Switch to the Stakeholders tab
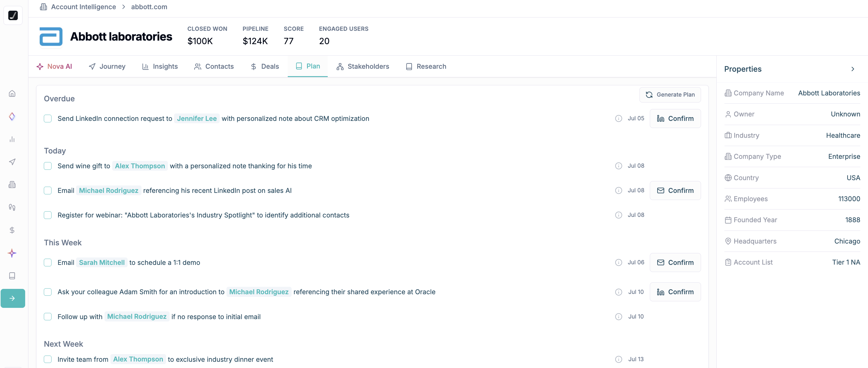Screen dimensions: 868x368 (363, 66)
